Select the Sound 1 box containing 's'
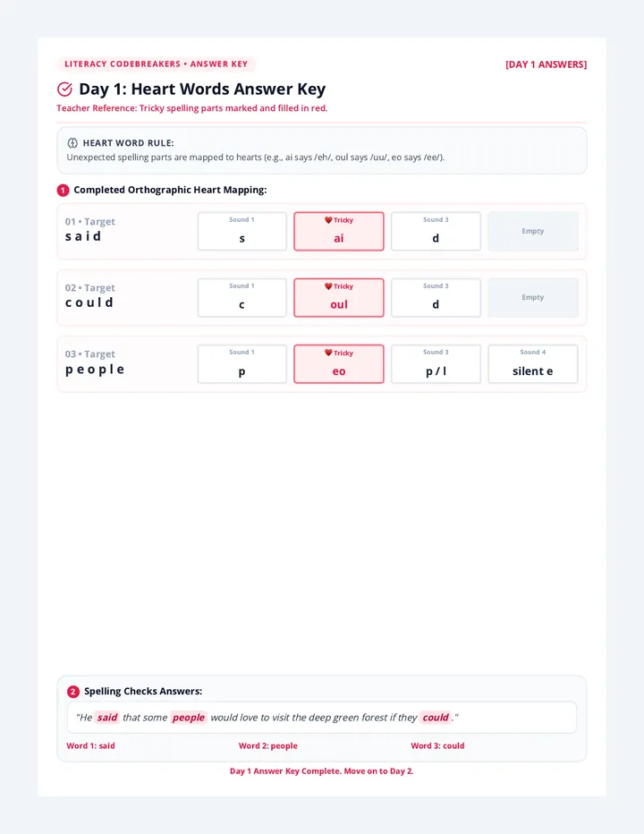The image size is (644, 834). [x=242, y=232]
